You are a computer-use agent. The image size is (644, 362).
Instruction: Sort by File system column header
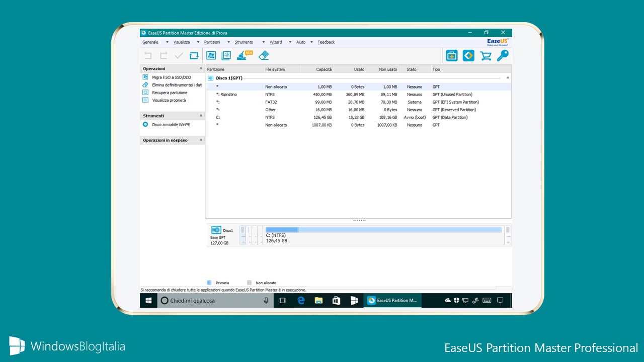pyautogui.click(x=282, y=69)
